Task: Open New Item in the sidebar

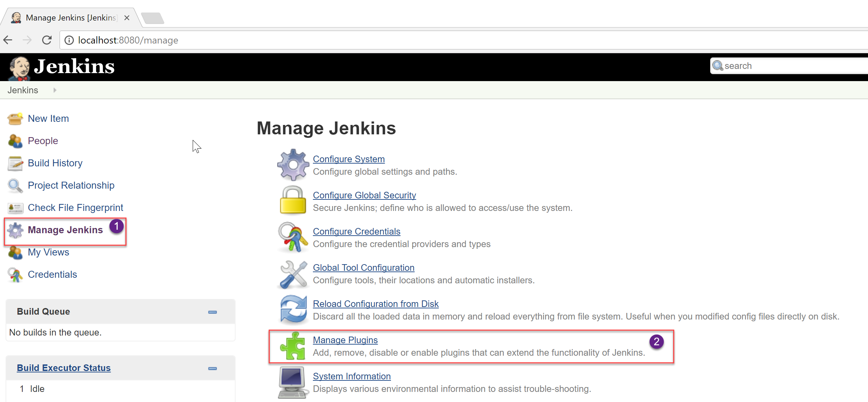Action: pos(48,119)
